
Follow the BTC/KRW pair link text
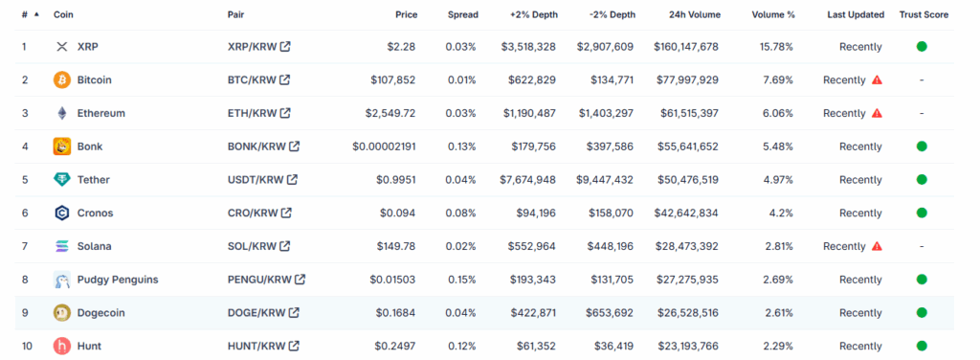coord(252,80)
